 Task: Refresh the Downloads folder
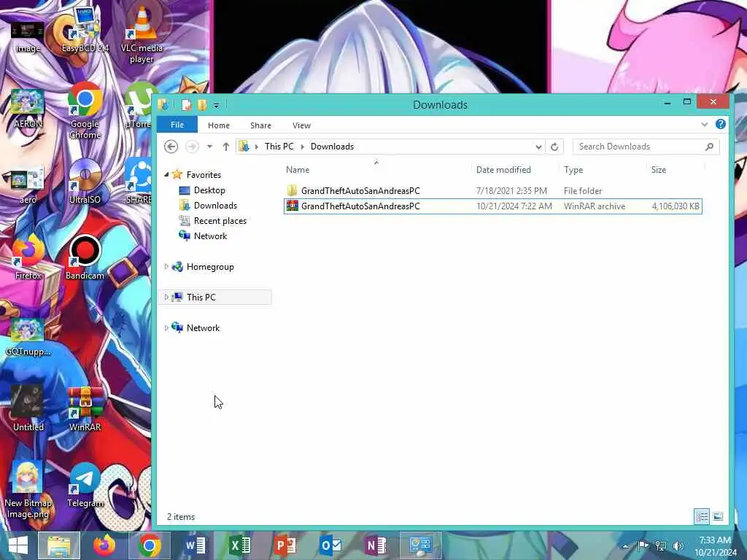554,147
